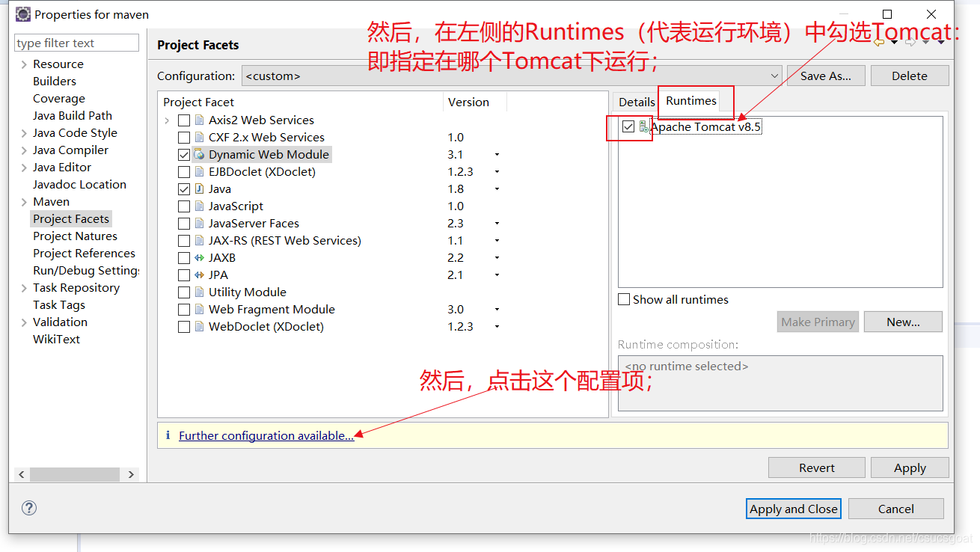980x552 pixels.
Task: Expand the Axis2 Web Services tree node
Action: pyautogui.click(x=167, y=120)
